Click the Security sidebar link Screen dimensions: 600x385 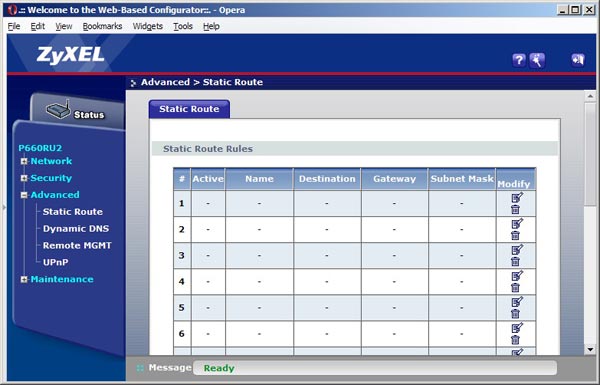[x=51, y=178]
